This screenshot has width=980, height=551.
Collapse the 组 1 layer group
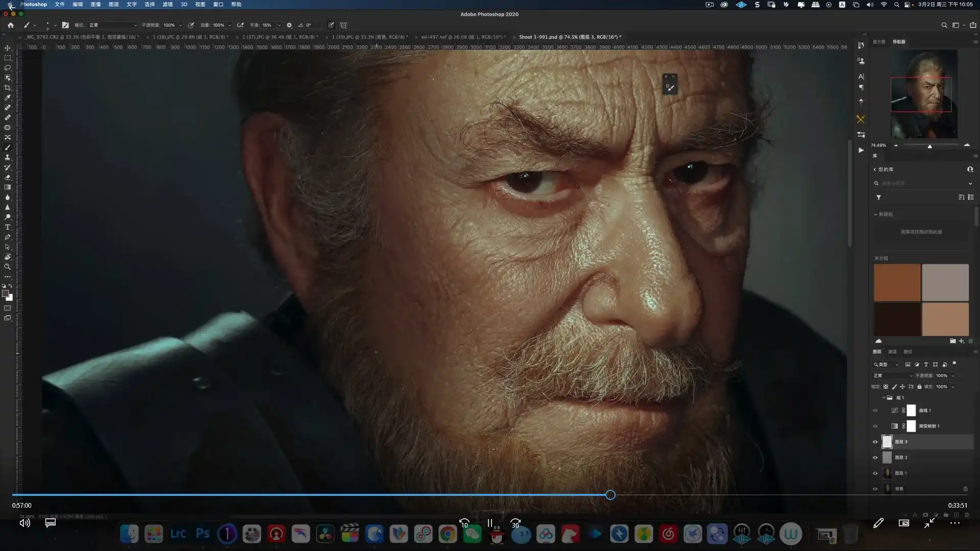pyautogui.click(x=884, y=398)
